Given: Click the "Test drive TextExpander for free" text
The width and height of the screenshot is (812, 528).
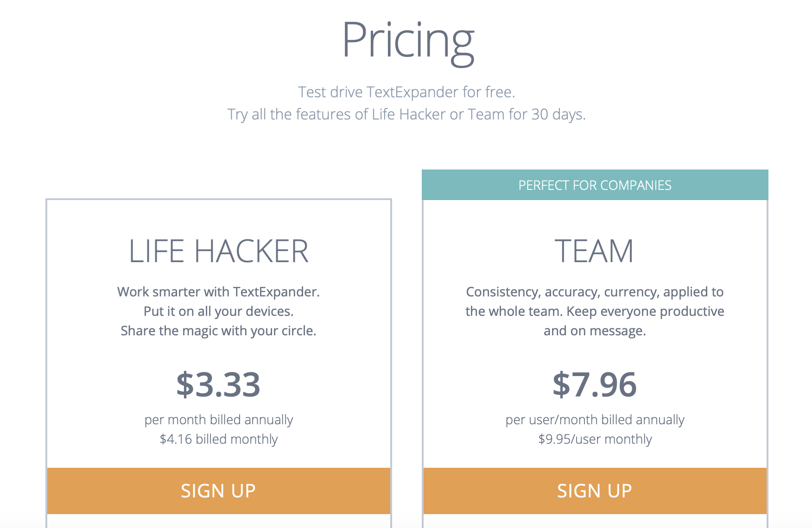Looking at the screenshot, I should [406, 92].
